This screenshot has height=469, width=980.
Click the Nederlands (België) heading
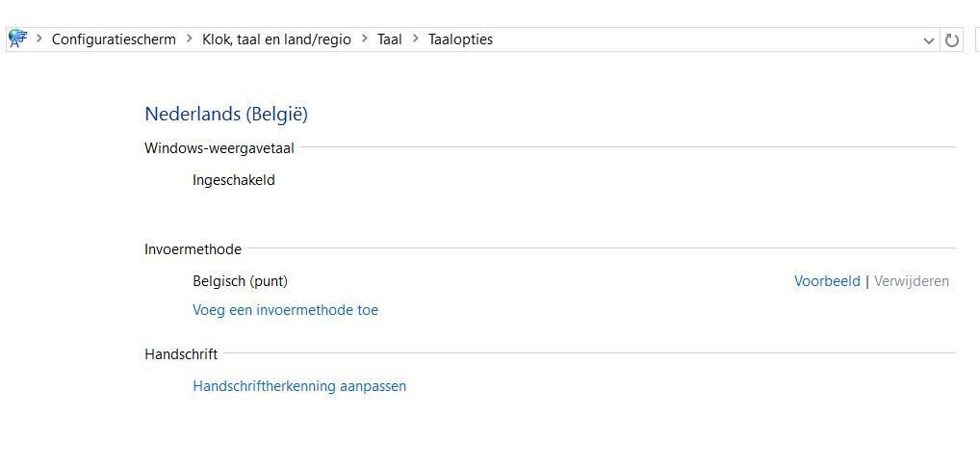click(x=226, y=115)
